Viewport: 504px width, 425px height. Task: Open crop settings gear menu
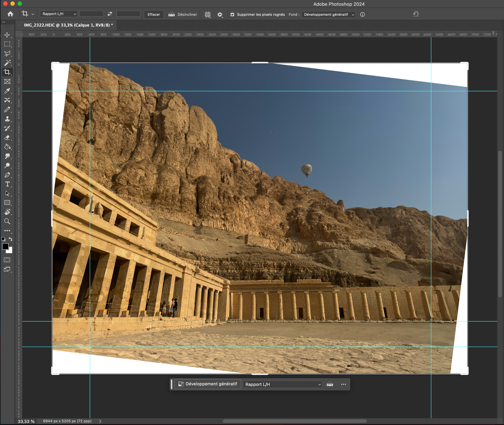(x=220, y=15)
